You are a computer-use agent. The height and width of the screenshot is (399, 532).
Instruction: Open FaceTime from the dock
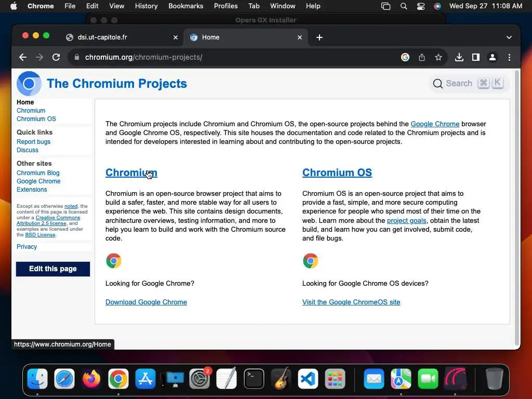[428, 379]
